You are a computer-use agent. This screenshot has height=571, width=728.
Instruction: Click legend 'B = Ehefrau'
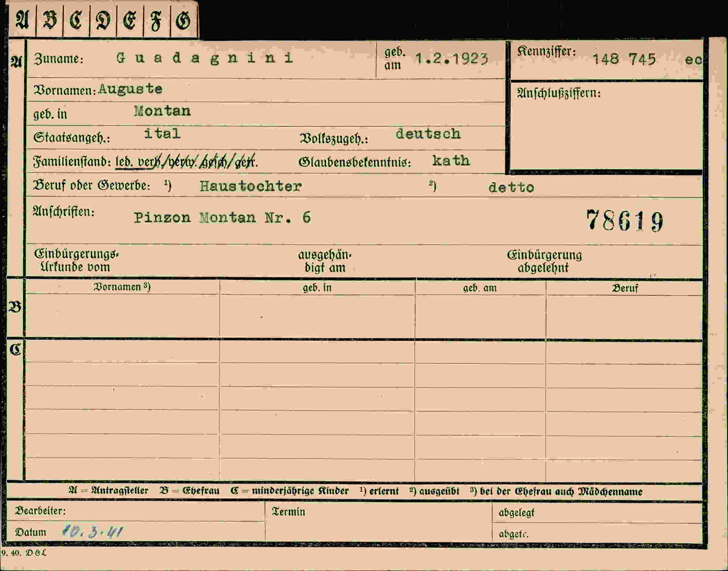189,491
